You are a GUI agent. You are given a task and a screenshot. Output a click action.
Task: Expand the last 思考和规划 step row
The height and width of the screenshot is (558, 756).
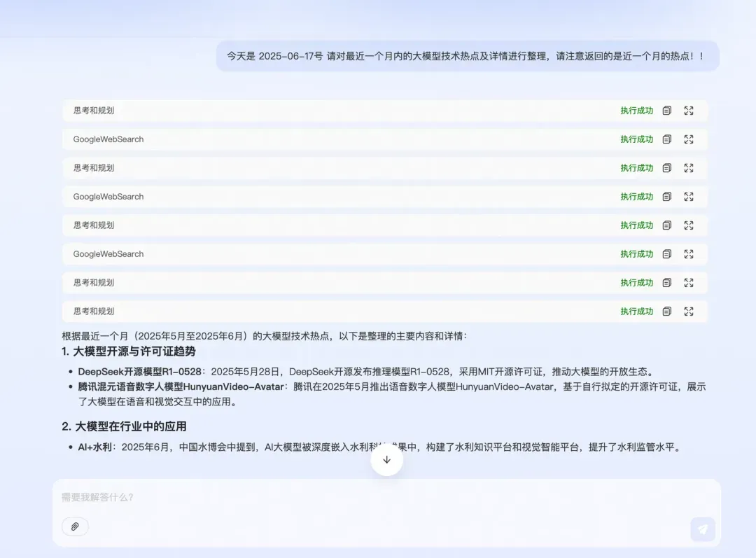(x=385, y=312)
